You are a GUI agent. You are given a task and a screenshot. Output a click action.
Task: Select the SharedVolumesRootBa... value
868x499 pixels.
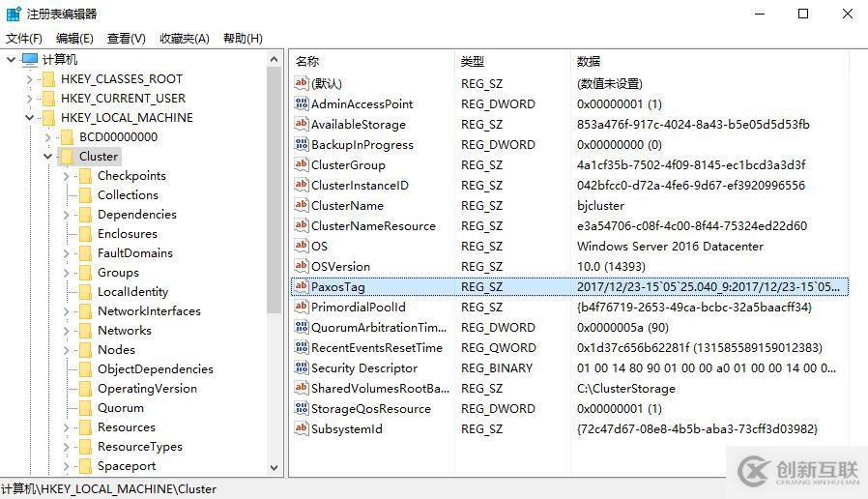coord(380,388)
